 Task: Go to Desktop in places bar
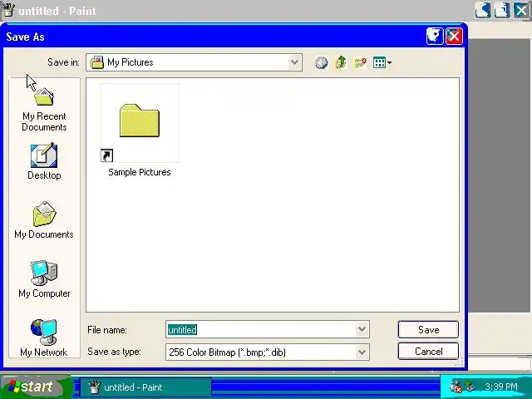tap(44, 161)
